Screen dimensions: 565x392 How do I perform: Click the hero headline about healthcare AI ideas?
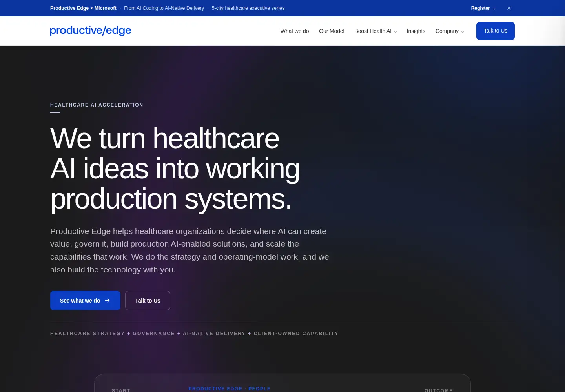175,169
